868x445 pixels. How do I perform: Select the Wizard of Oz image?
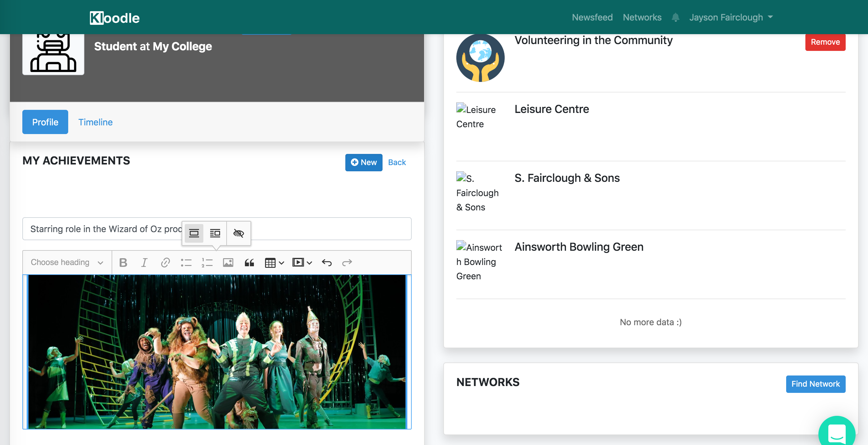pos(217,352)
